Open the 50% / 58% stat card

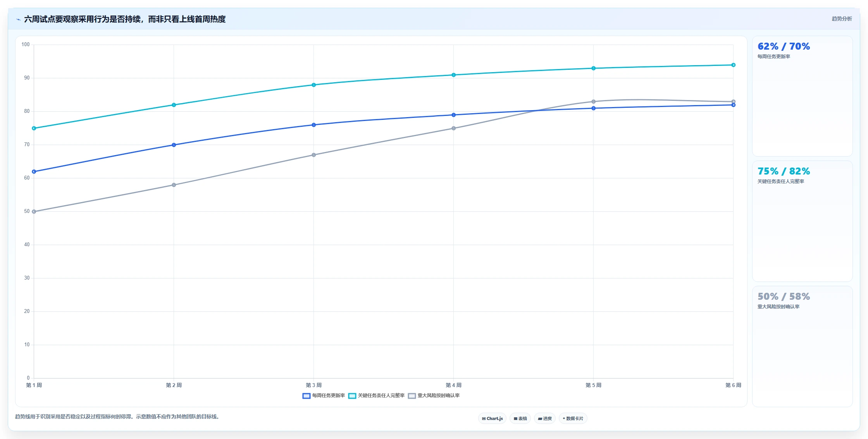coord(802,346)
